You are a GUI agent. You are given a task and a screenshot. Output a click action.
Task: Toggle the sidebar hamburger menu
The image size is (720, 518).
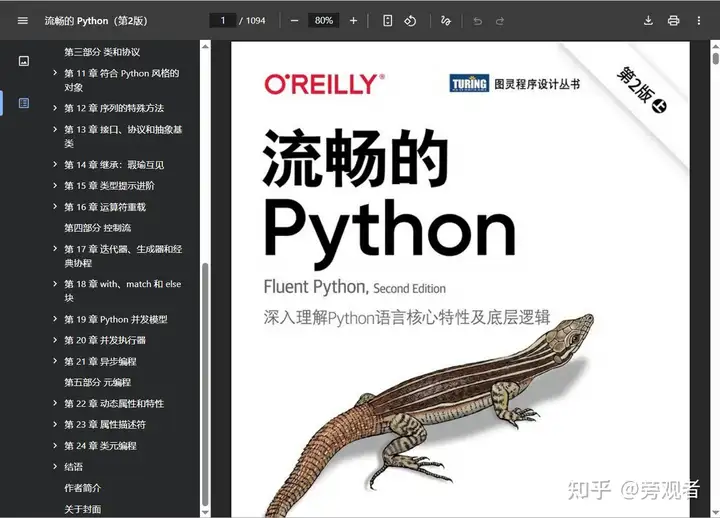[x=22, y=20]
